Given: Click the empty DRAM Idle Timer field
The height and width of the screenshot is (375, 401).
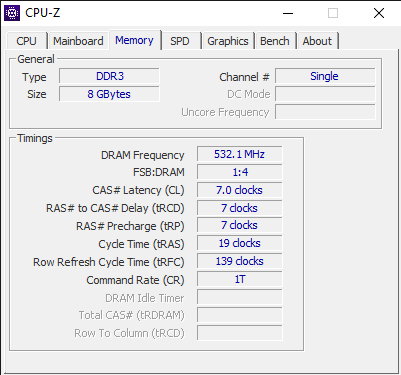Looking at the screenshot, I should click(x=240, y=297).
